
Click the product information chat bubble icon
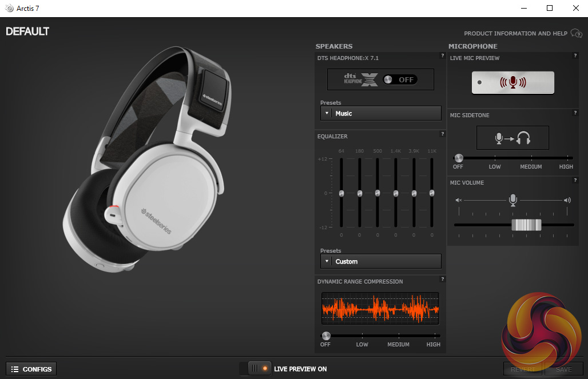576,34
